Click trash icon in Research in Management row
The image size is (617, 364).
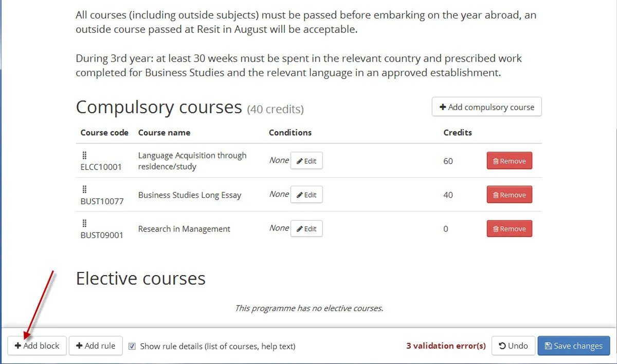click(496, 229)
